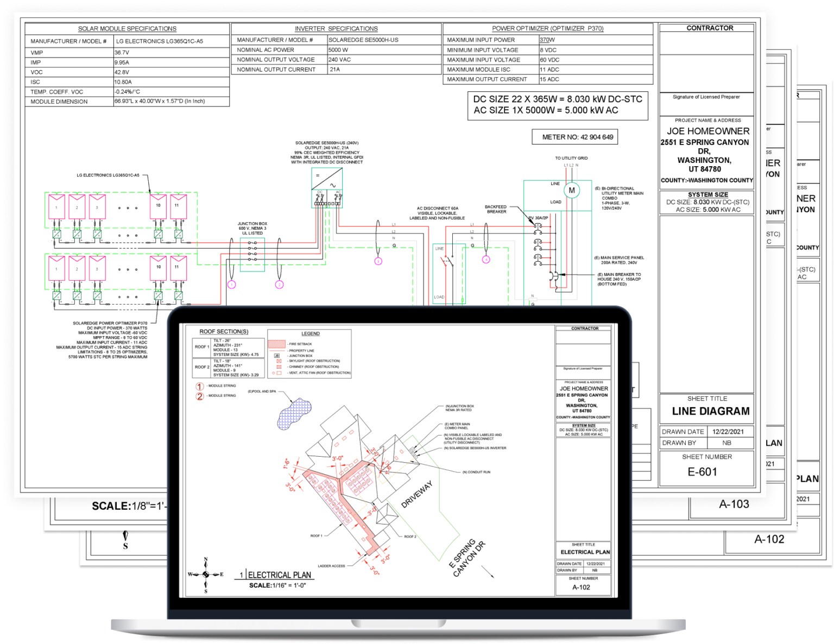Click the compass rose on the electrical plan
The image size is (834, 644).
206,574
